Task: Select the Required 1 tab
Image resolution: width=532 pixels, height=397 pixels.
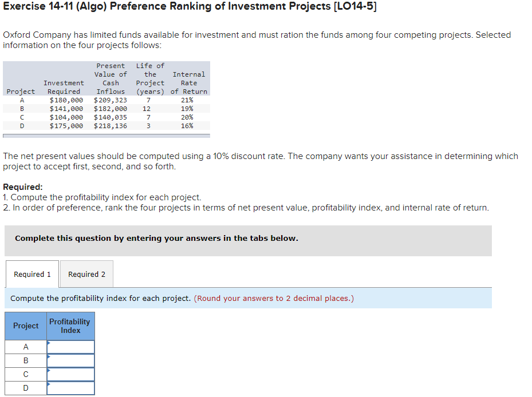Action: [32, 274]
